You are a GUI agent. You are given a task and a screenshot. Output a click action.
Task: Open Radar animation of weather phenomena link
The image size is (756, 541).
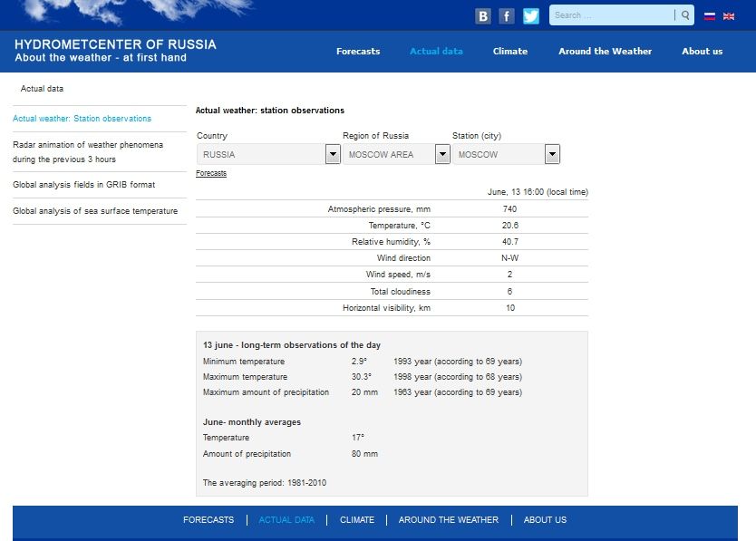click(x=88, y=152)
